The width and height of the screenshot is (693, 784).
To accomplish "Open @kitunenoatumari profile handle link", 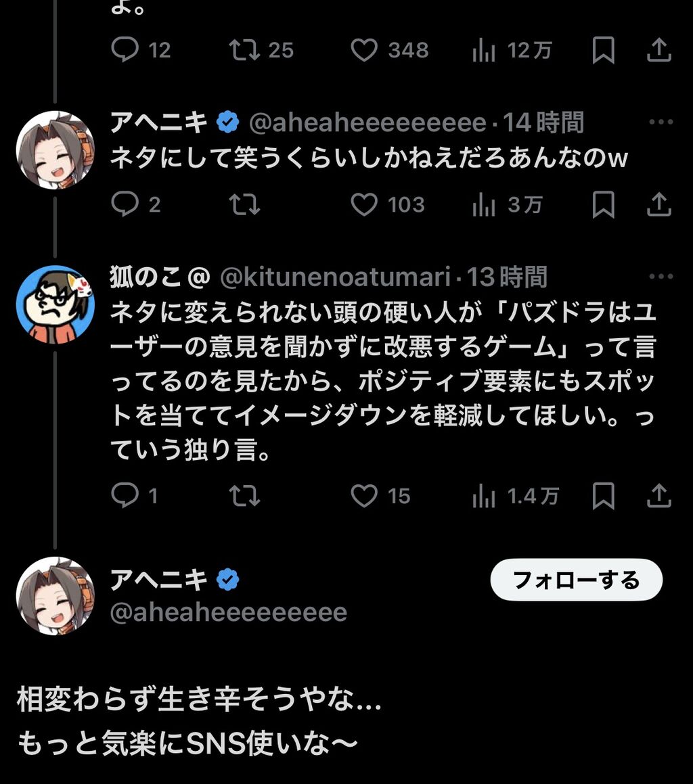I will 335,277.
